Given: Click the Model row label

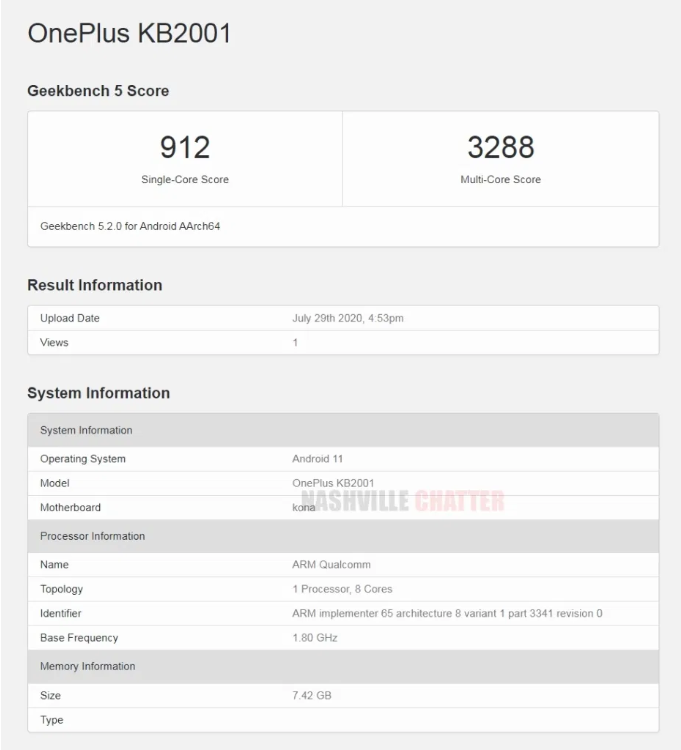Looking at the screenshot, I should (x=55, y=483).
